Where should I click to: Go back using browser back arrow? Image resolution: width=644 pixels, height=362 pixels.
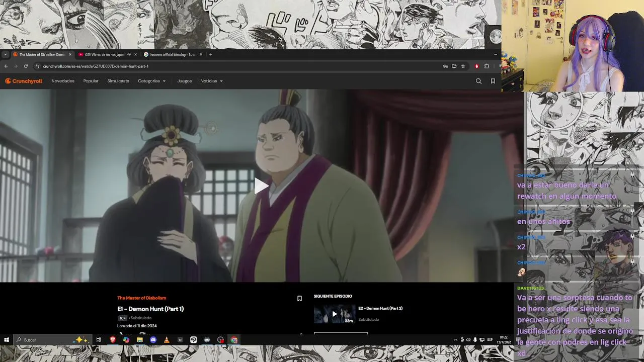click(6, 66)
